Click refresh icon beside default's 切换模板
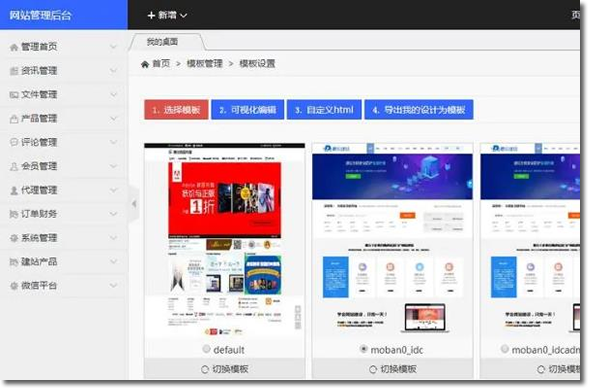 205,370
